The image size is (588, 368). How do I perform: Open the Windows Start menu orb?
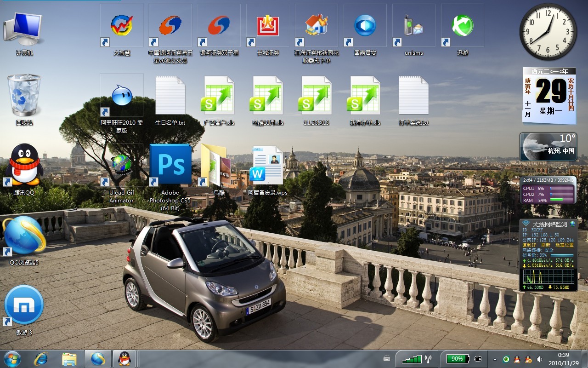[x=12, y=358]
